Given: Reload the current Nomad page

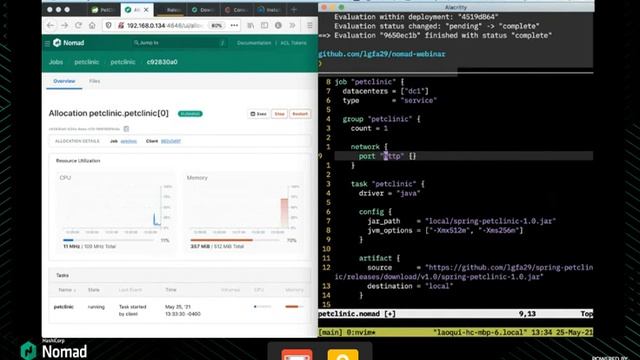Looking at the screenshot, I should point(78,25).
